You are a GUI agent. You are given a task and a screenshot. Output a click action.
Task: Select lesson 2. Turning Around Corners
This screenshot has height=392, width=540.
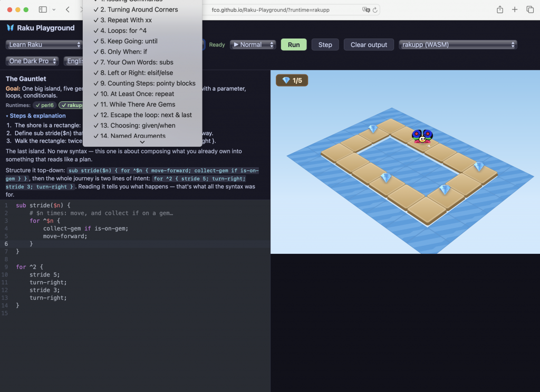coord(142,9)
